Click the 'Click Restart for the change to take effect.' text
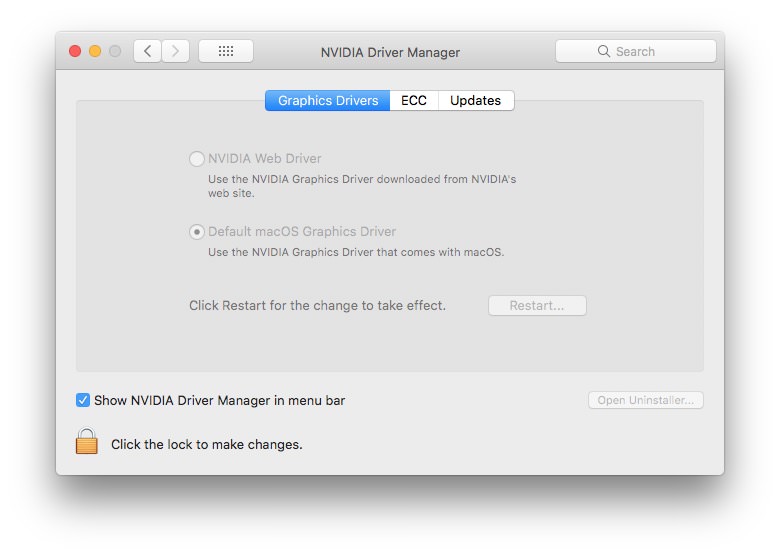Viewport: 780px width, 555px height. (317, 305)
